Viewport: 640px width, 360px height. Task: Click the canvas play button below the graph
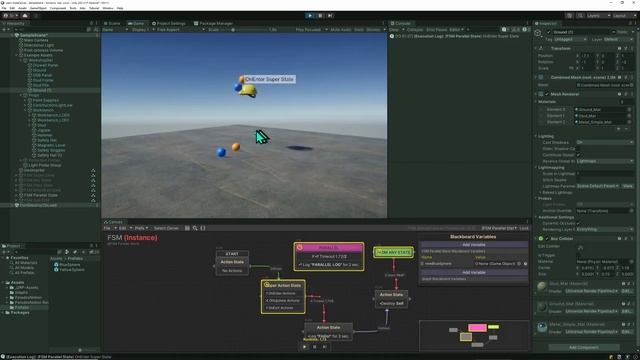click(304, 347)
